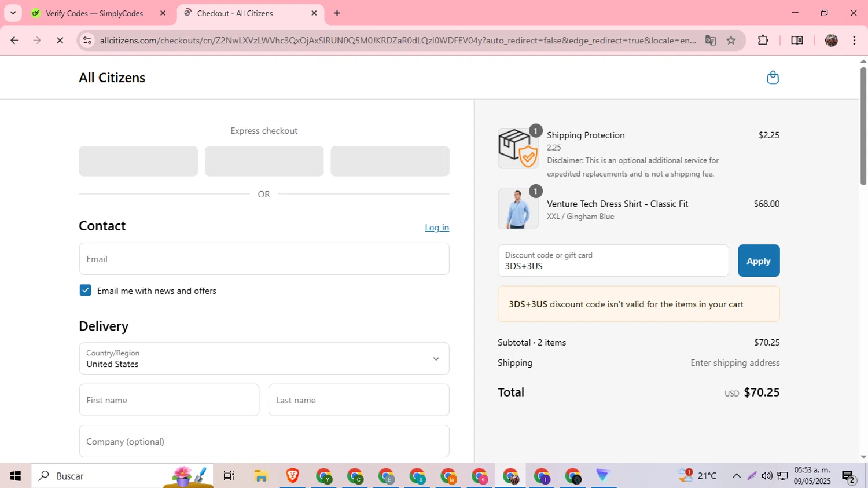Click the page vertical scrollbar thumb

[863, 126]
